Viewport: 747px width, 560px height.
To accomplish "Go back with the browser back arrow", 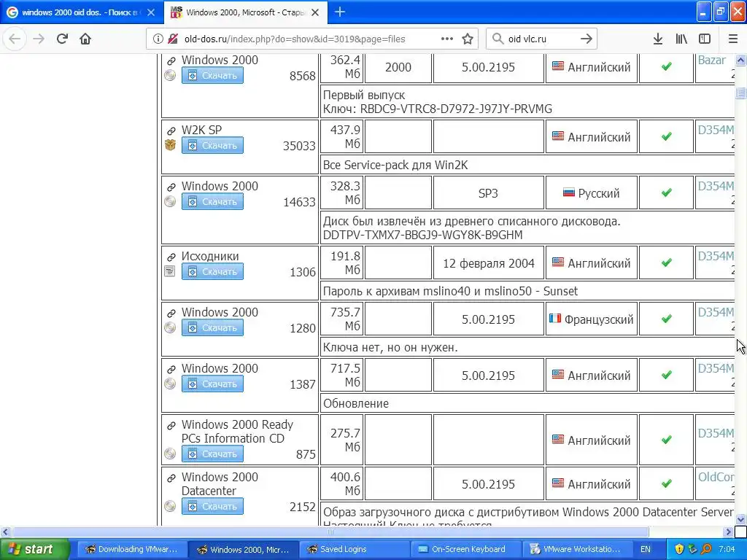I will pos(15,39).
